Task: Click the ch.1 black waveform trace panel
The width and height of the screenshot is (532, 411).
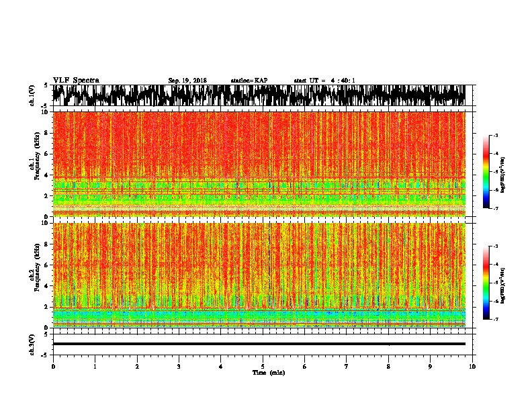Action: tap(259, 95)
